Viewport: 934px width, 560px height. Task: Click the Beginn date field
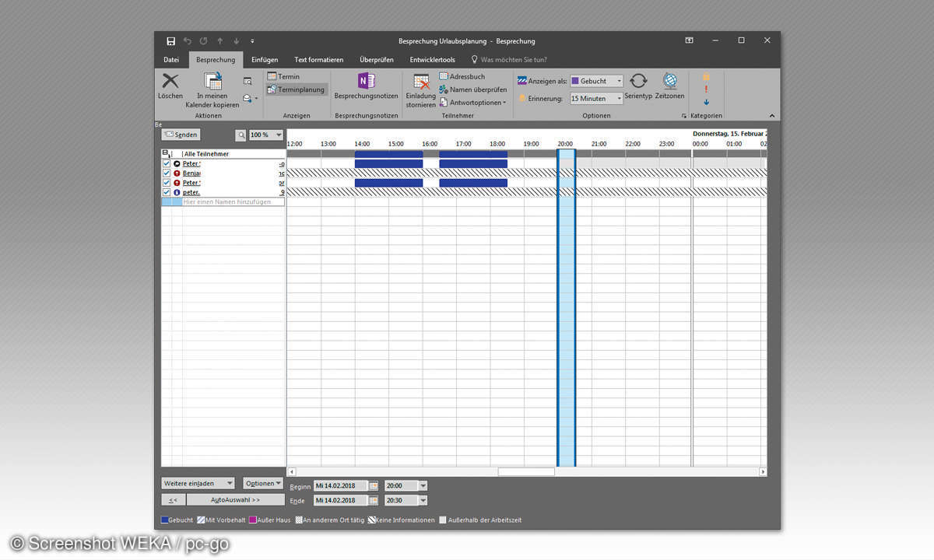point(340,485)
